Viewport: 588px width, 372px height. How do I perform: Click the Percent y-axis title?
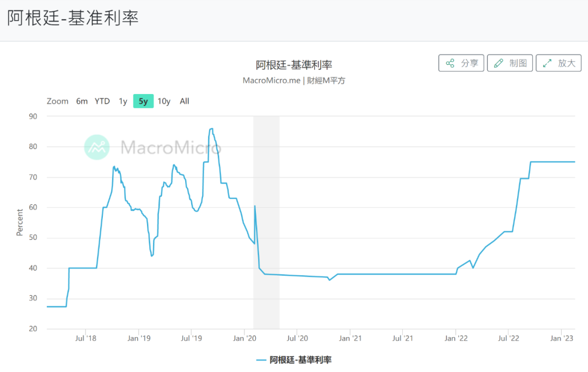20,222
